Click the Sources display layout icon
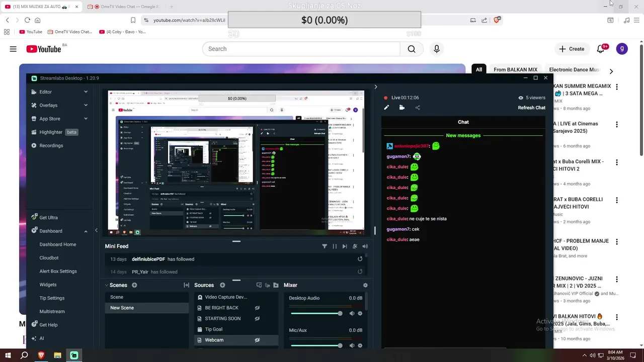 [259, 285]
